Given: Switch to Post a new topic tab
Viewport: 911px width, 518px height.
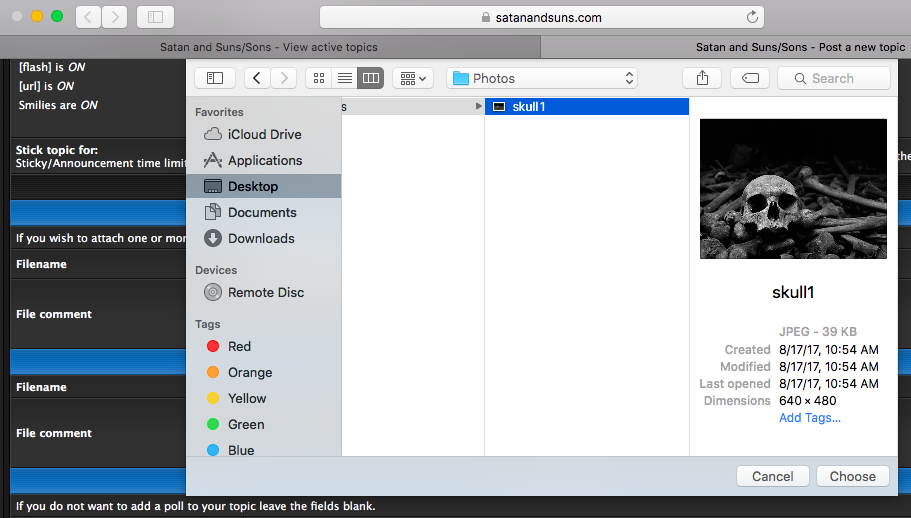Looking at the screenshot, I should pos(800,47).
